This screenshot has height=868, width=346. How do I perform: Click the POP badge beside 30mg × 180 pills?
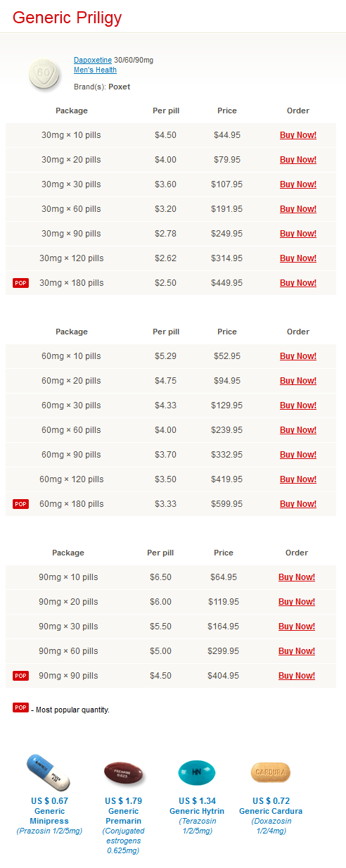(20, 283)
